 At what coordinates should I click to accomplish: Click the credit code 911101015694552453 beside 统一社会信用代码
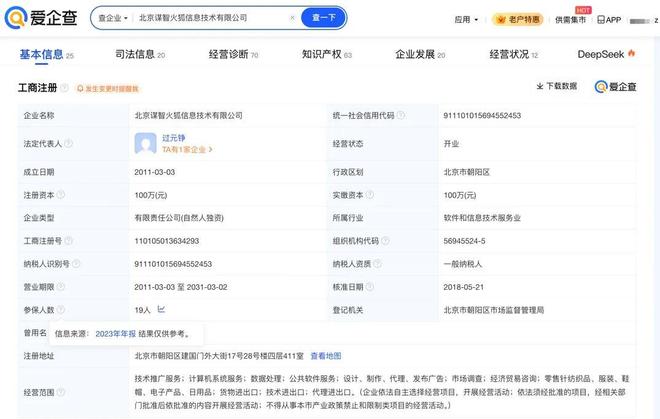pos(482,115)
